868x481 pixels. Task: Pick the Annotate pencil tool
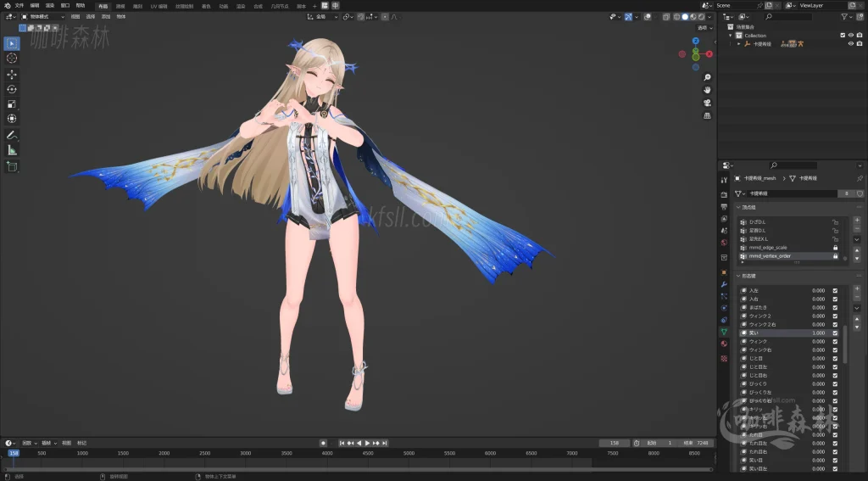coord(12,135)
